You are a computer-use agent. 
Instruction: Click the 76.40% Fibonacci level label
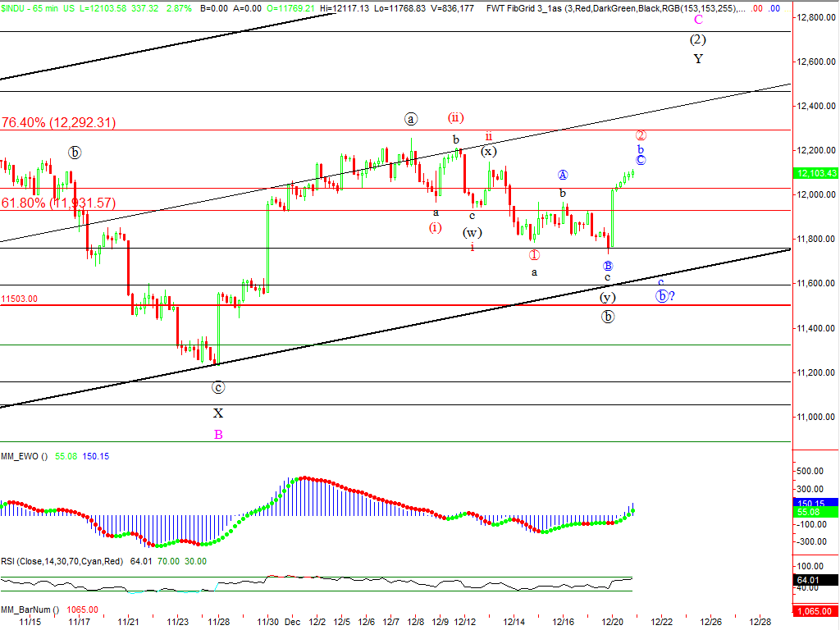pos(58,122)
